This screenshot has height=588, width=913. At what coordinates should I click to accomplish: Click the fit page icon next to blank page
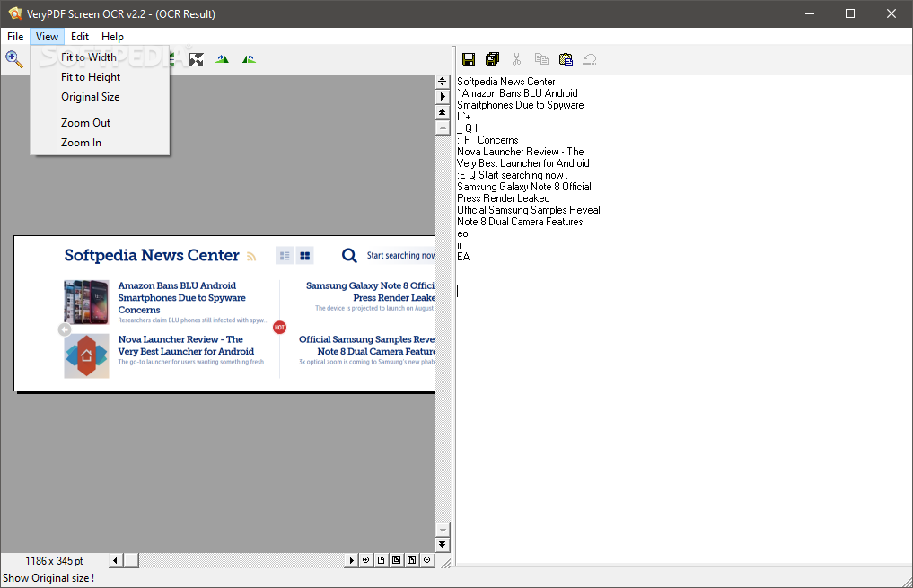[x=397, y=560]
